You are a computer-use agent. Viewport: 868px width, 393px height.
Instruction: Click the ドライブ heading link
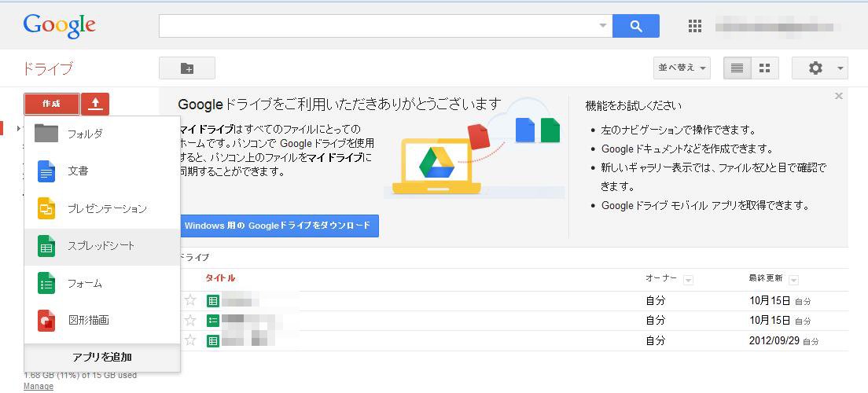pyautogui.click(x=47, y=68)
